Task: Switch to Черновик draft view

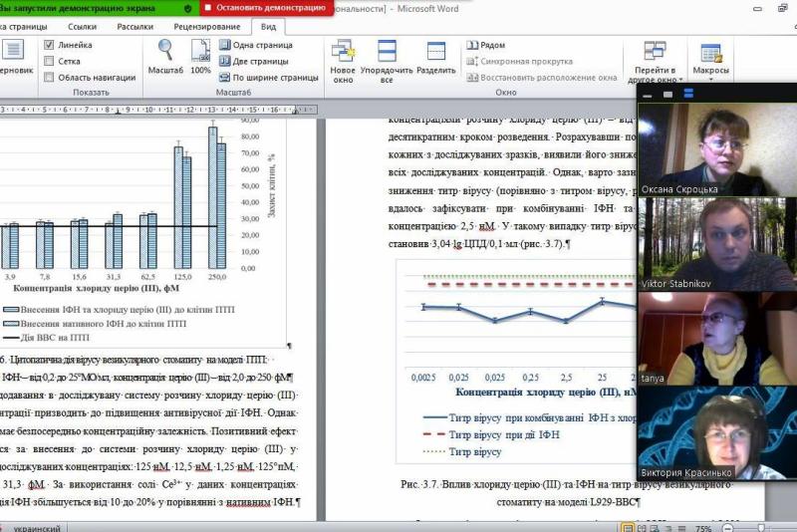Action: (14, 58)
